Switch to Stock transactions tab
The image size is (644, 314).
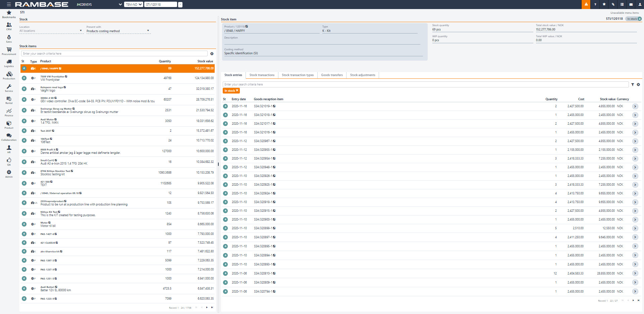click(262, 75)
